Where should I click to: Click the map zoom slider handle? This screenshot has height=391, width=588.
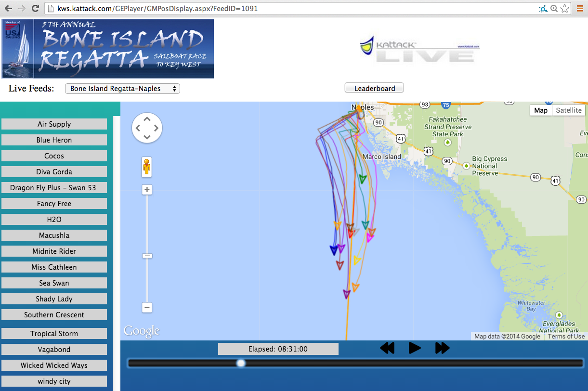[x=147, y=256]
